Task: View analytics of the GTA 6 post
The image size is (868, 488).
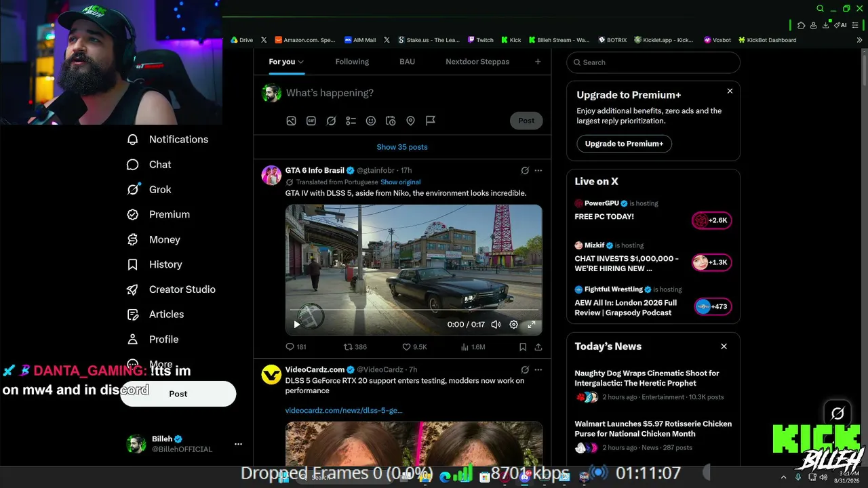Action: pyautogui.click(x=473, y=347)
